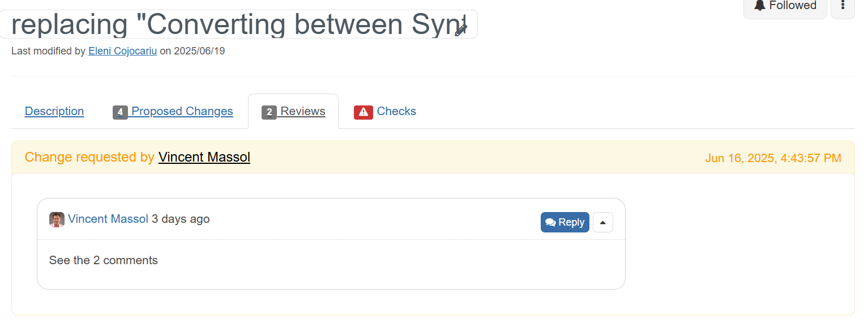Viewport: 868px width, 326px height.
Task: Click Vincent Massol's avatar in the comment
Action: point(57,219)
